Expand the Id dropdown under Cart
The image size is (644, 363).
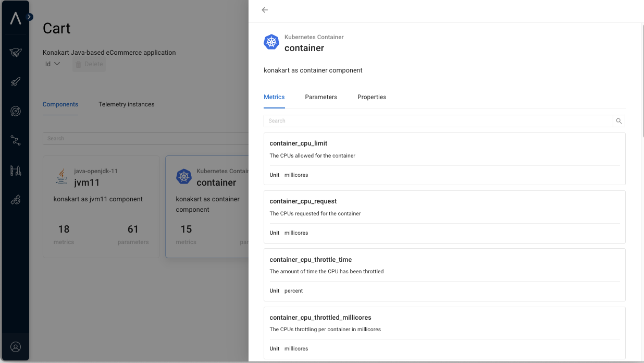(53, 64)
